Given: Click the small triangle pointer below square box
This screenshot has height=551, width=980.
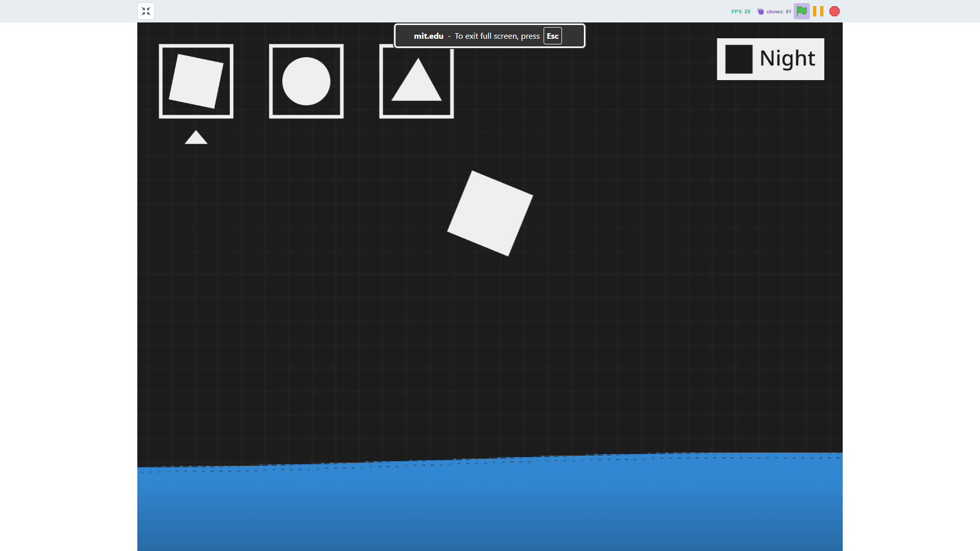Looking at the screenshot, I should pyautogui.click(x=196, y=138).
